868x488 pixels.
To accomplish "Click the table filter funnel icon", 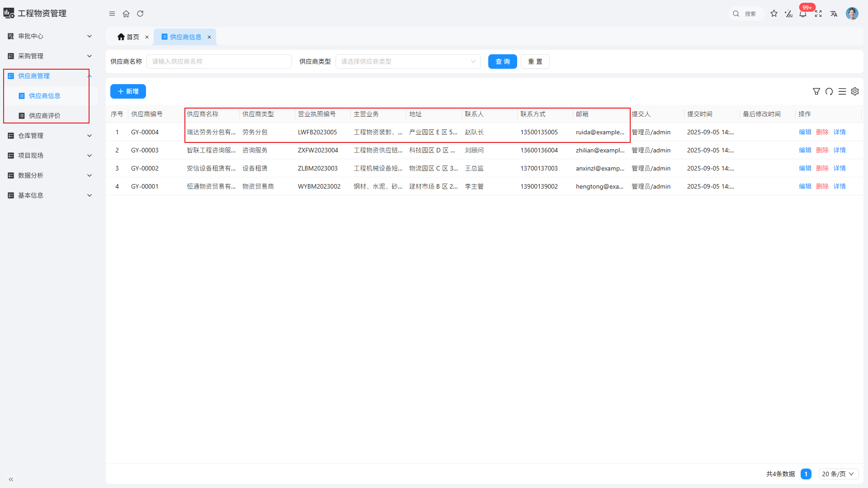I will click(x=816, y=91).
